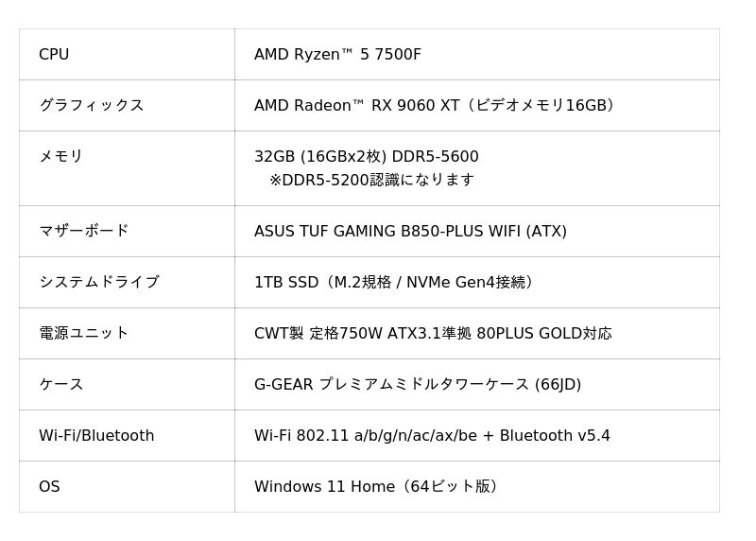Viewport: 756px width, 541px height.
Task: Click the Wi-Fi 802.11 a/b/g/n/ac/ax/be text
Action: click(365, 436)
